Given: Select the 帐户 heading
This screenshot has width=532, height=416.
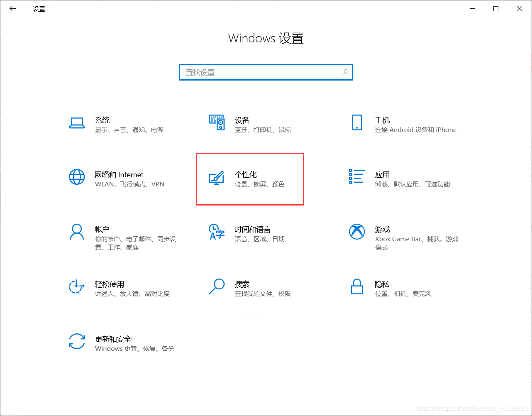Looking at the screenshot, I should [x=102, y=230].
